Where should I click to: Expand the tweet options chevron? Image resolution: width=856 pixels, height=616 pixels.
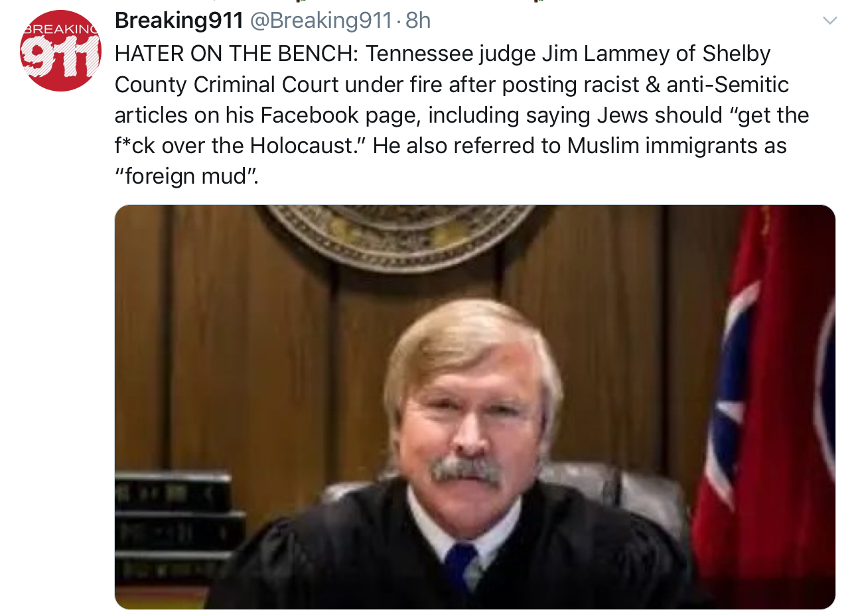pos(829,21)
